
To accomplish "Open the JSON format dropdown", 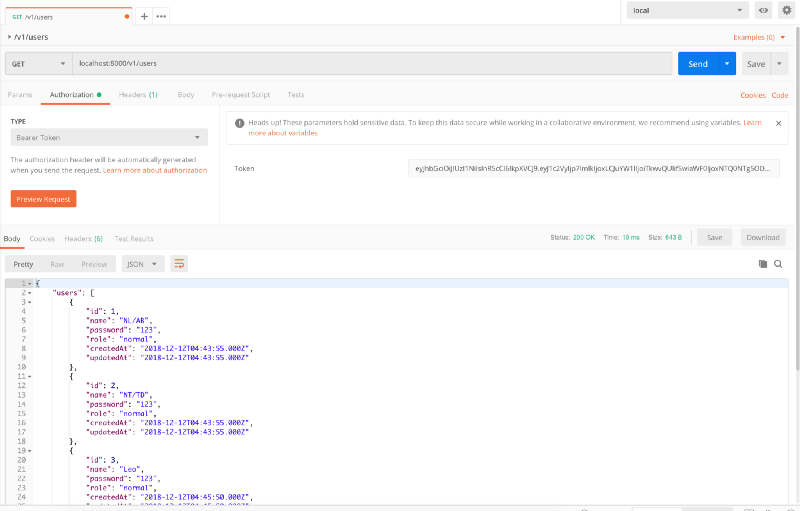I will point(143,264).
